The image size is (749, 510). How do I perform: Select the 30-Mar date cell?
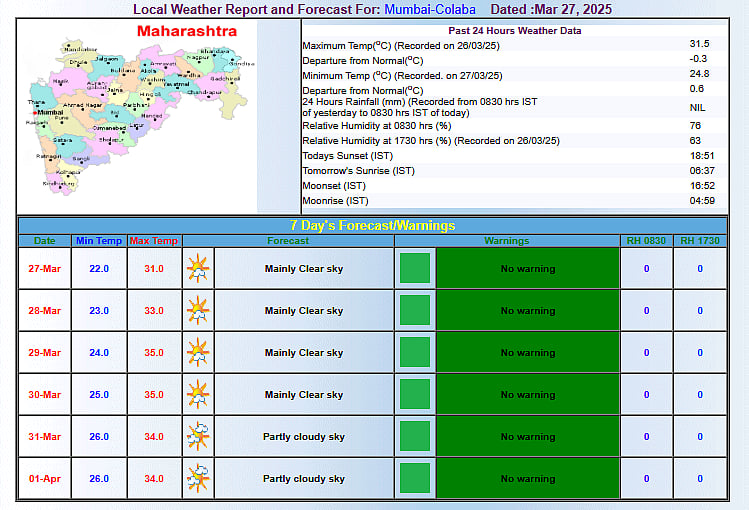44,394
